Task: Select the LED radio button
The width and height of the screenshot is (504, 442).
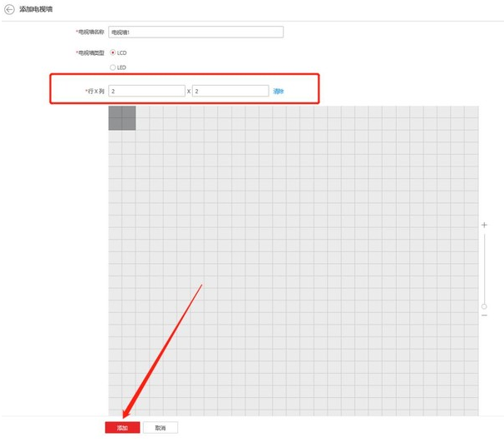Action: click(x=113, y=67)
